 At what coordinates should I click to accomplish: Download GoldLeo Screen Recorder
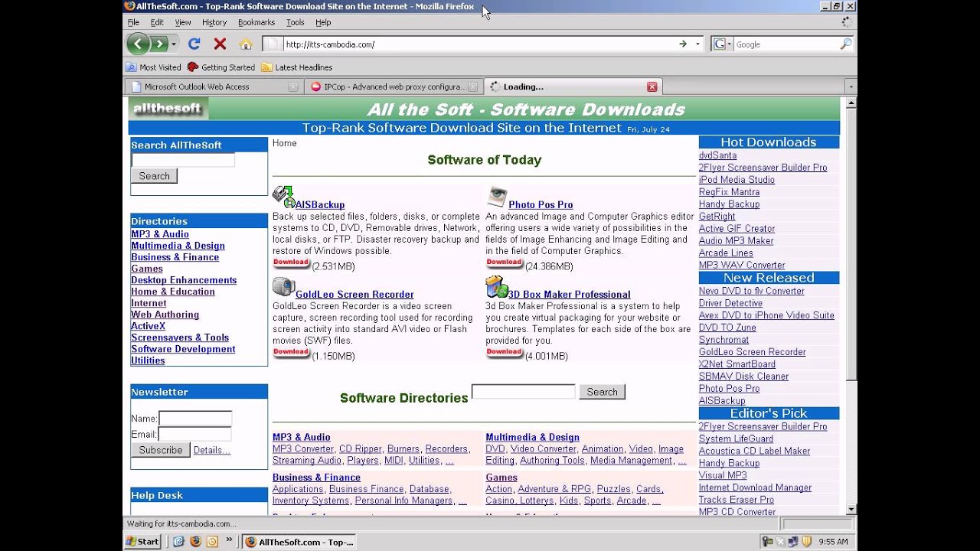(x=291, y=352)
